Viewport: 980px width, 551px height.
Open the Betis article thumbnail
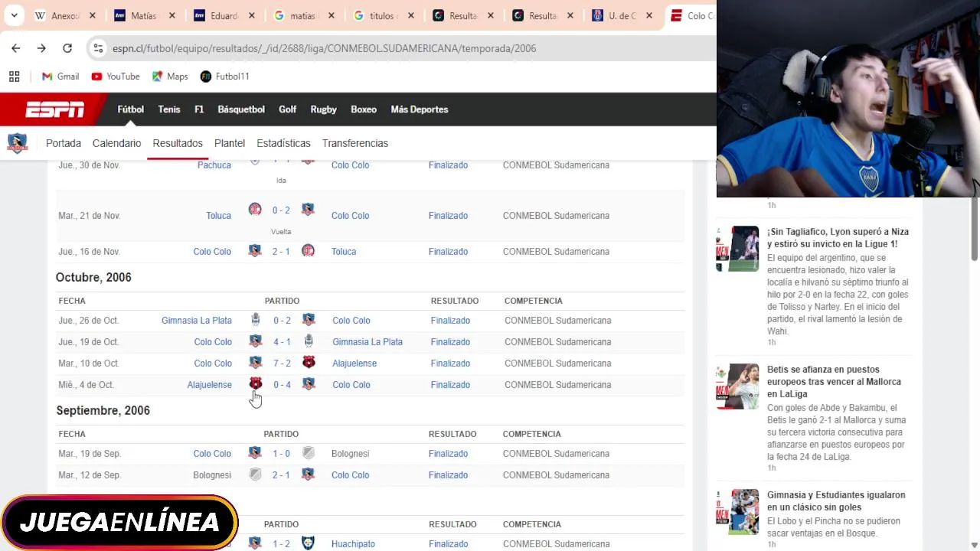(x=737, y=386)
